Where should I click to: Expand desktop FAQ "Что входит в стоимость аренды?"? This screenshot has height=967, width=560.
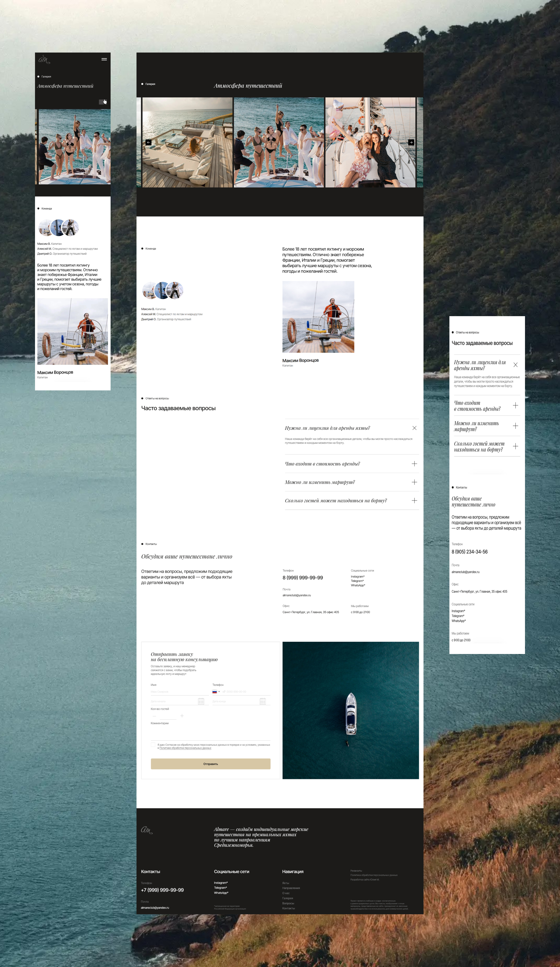(x=414, y=464)
